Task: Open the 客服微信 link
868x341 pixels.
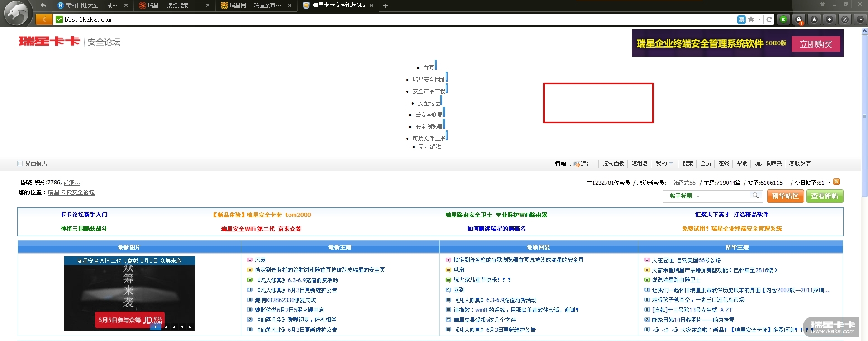Action: pyautogui.click(x=800, y=163)
